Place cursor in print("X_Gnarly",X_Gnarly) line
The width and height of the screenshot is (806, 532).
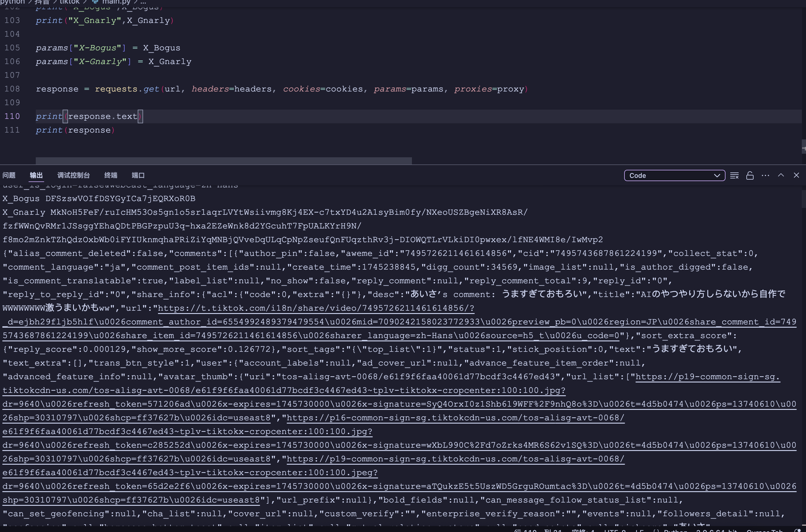click(x=105, y=20)
